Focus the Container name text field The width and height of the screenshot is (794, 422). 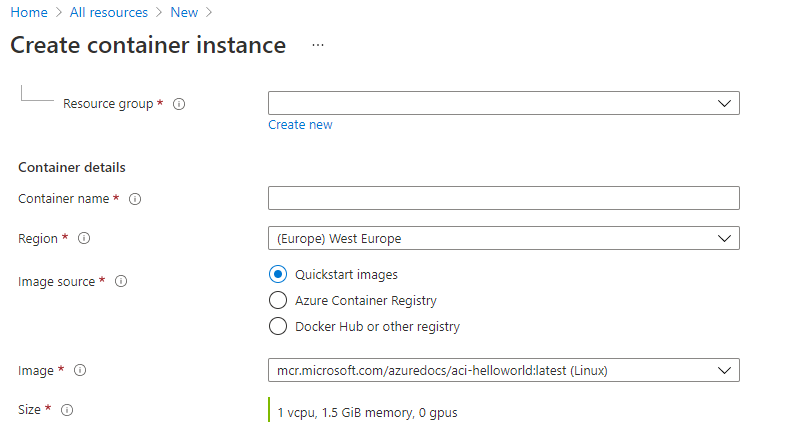(504, 198)
